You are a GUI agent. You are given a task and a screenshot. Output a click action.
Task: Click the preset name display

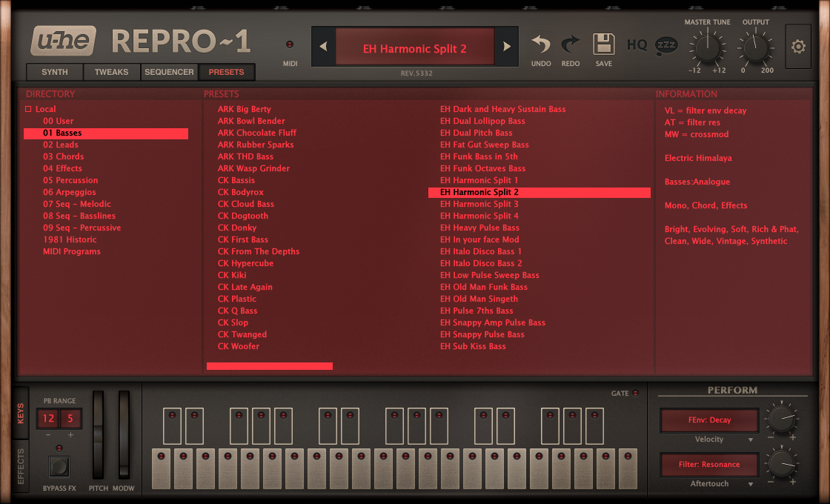click(414, 47)
